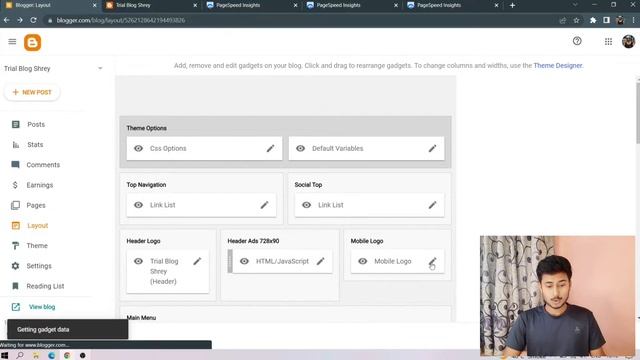Edit the Social Top Link List gadget
This screenshot has width=640, height=360.
coord(432,205)
